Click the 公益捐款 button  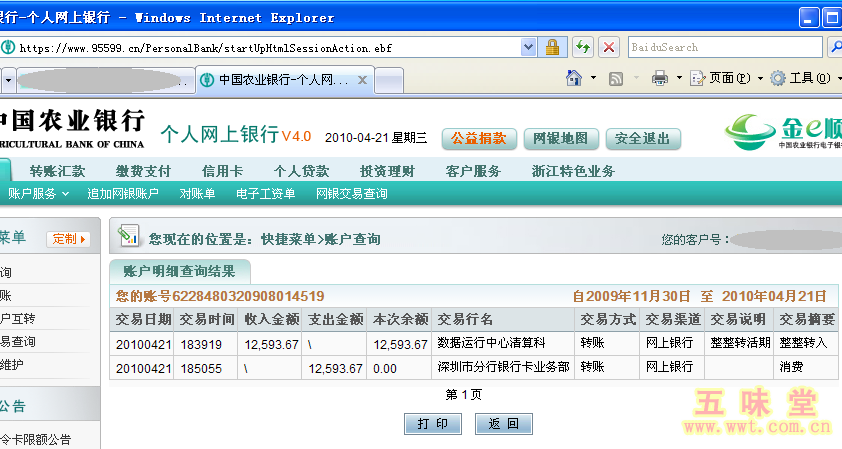click(478, 138)
